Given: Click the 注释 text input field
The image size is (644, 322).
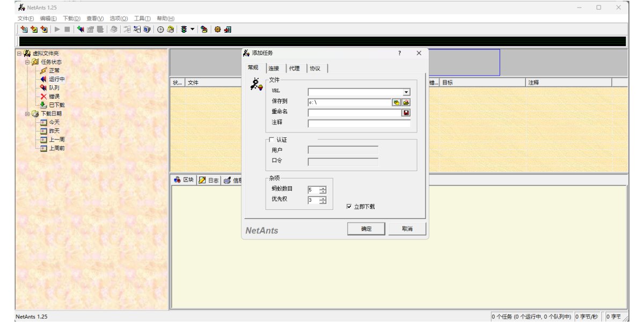Looking at the screenshot, I should pos(358,123).
